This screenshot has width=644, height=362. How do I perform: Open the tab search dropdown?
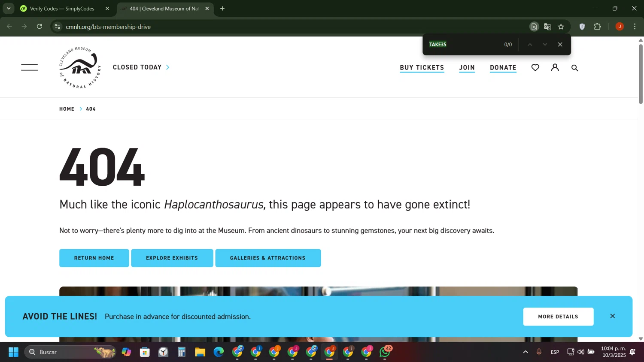9,9
